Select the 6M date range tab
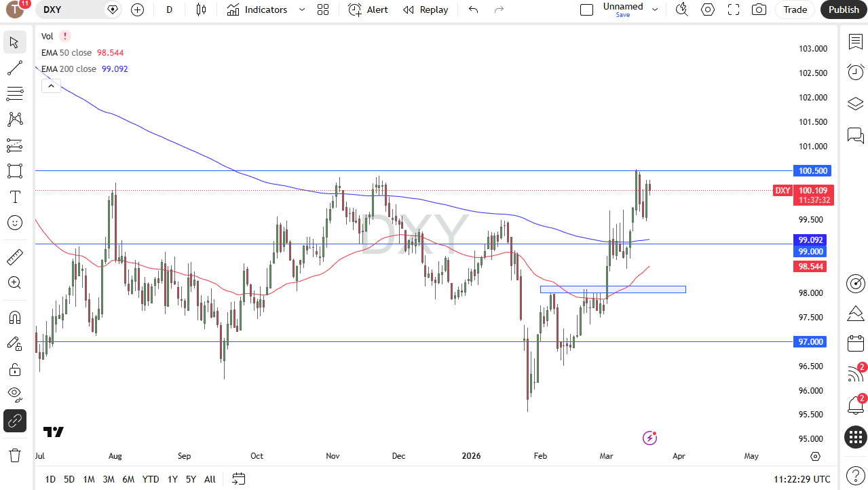This screenshot has width=868, height=490. click(128, 479)
